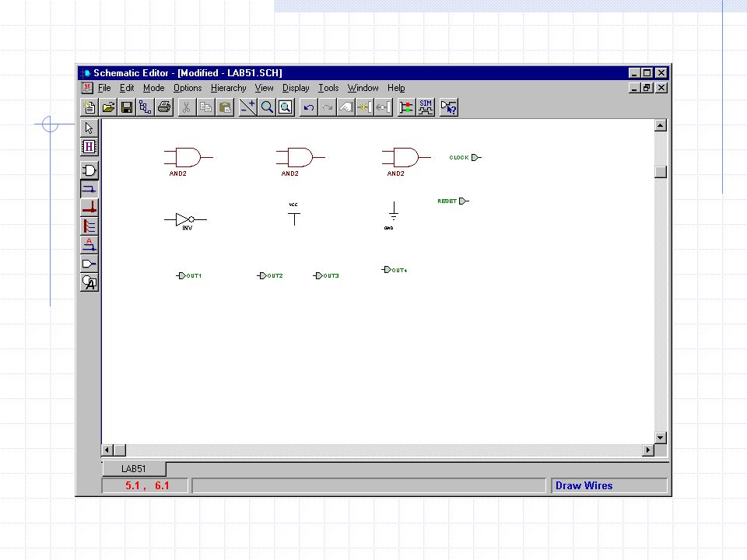Click the document system menu icon
This screenshot has width=747, height=560.
pyautogui.click(x=86, y=88)
